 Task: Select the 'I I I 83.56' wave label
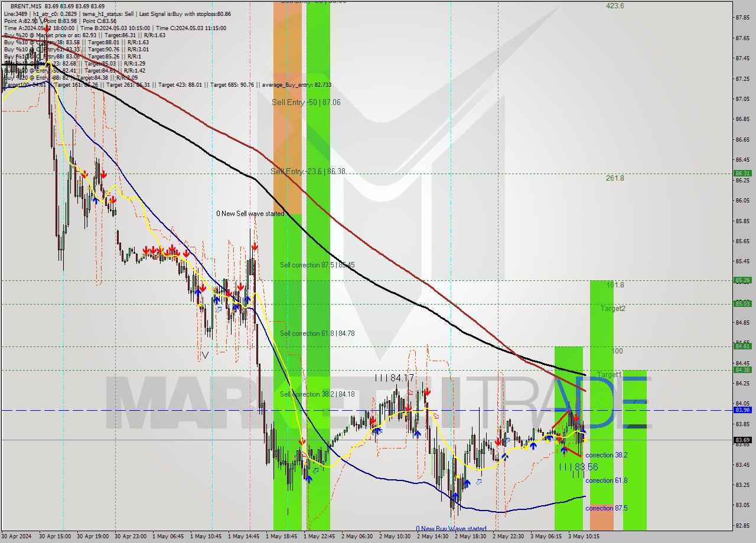(578, 467)
